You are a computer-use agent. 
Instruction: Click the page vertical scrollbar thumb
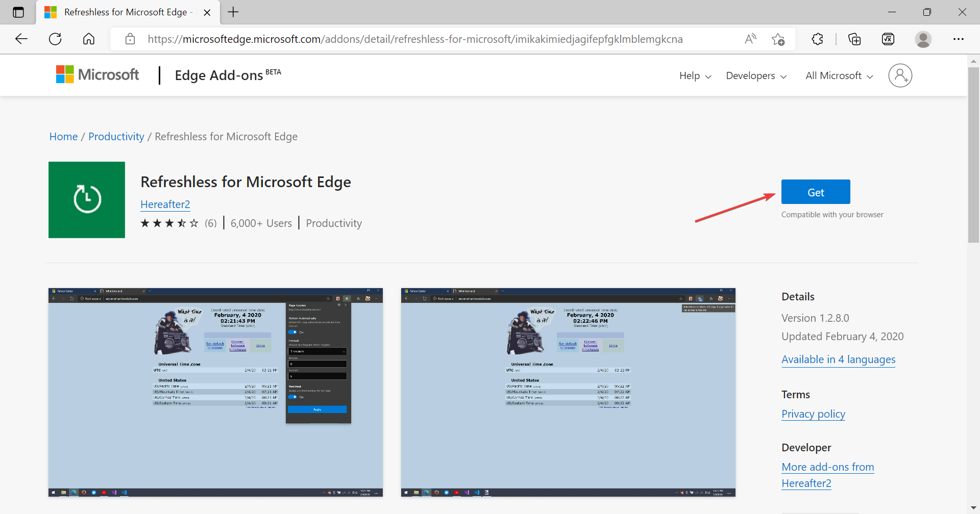(973, 155)
